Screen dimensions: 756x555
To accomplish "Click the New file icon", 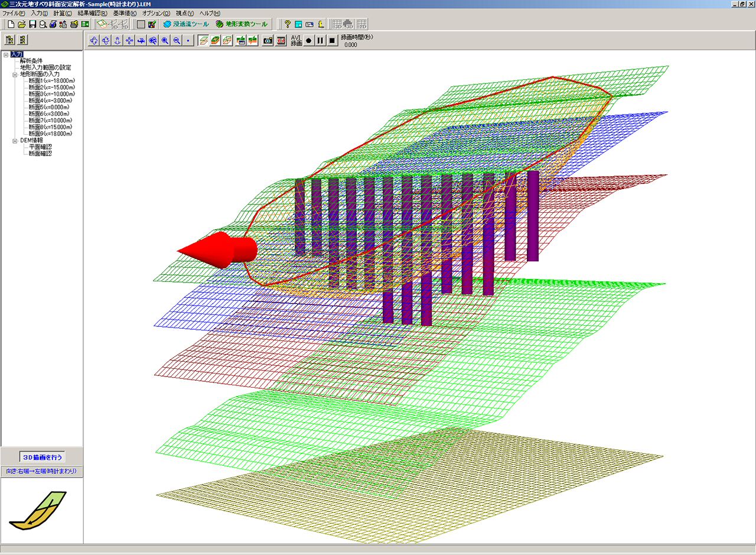I will (x=10, y=24).
